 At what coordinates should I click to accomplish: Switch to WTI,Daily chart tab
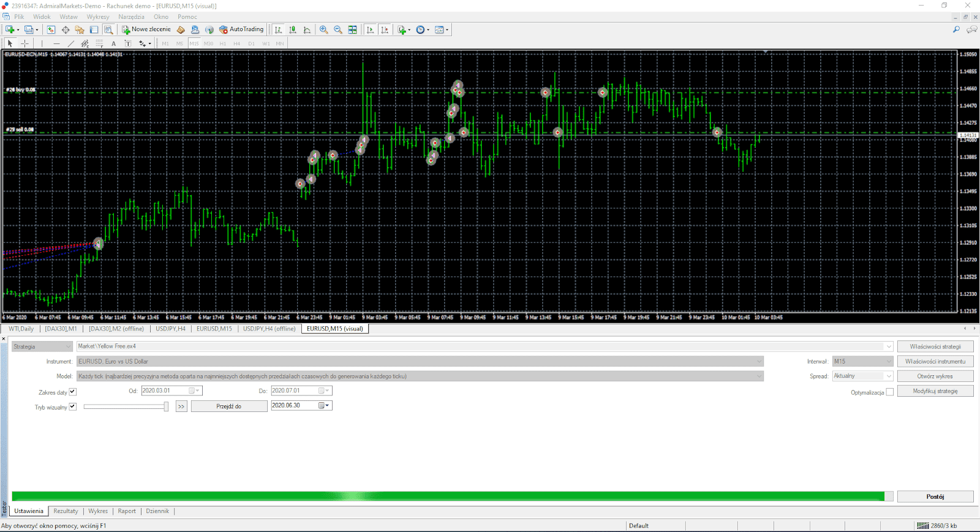tap(21, 329)
